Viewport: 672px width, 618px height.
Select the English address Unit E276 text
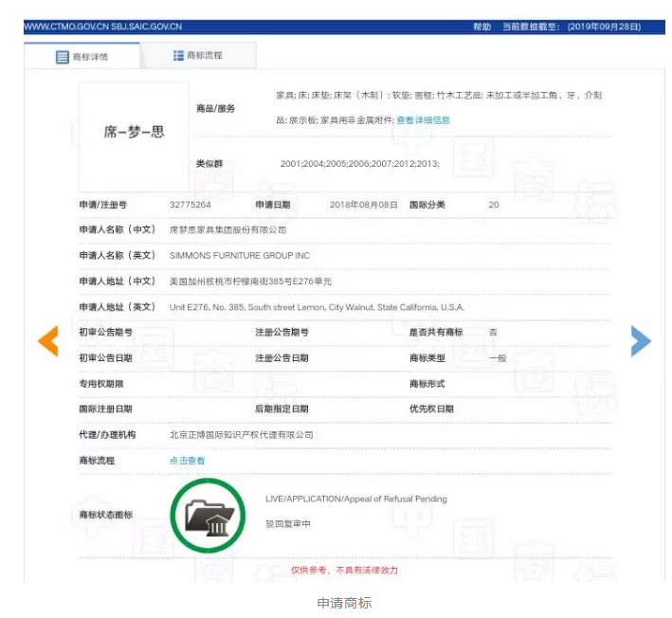pyautogui.click(x=317, y=307)
